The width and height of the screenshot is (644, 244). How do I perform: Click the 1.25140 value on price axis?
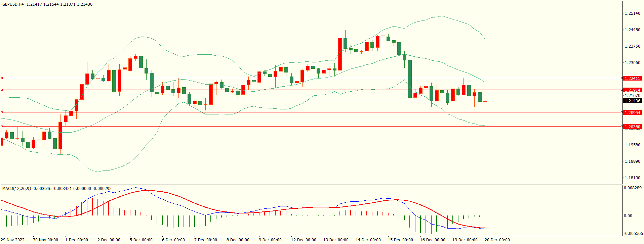point(632,13)
